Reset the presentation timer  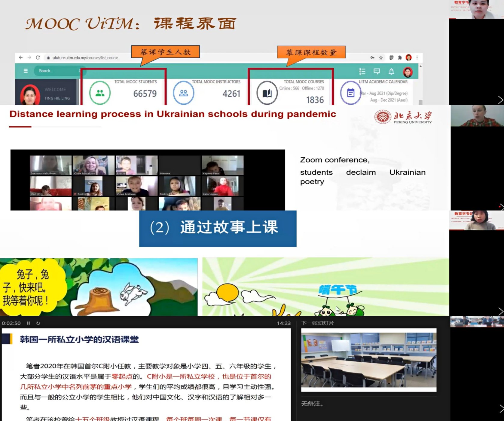point(38,323)
